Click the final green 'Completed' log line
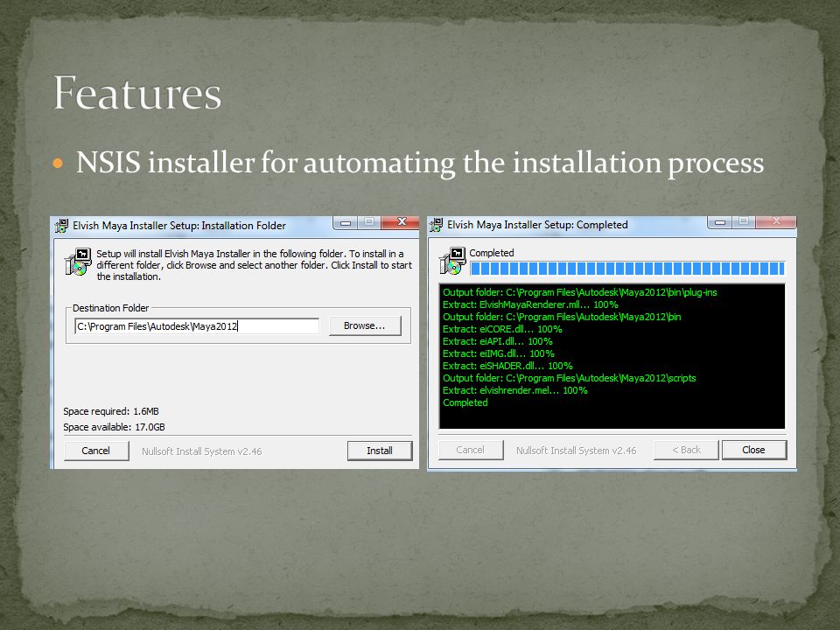 [x=465, y=402]
